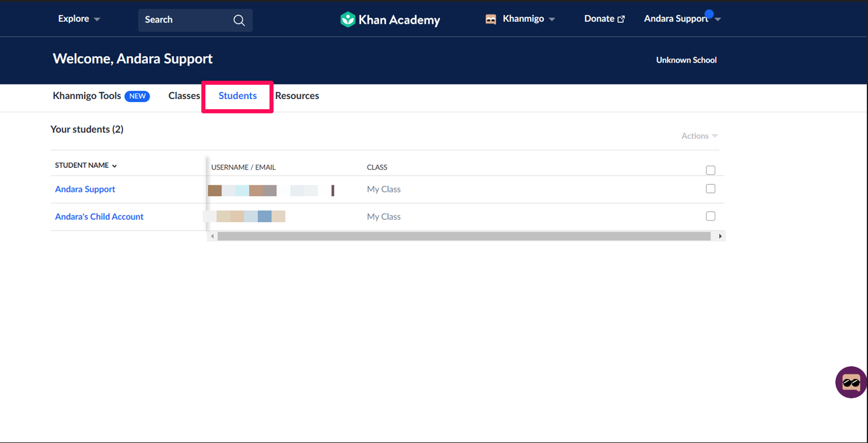Click blurred email of Andara Support
Viewport: 868px width, 443px height.
270,191
